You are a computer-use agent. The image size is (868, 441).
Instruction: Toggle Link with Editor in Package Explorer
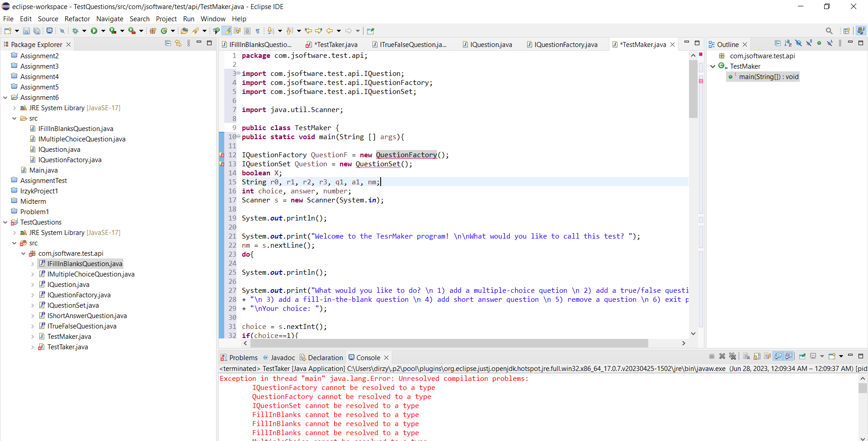(178, 43)
